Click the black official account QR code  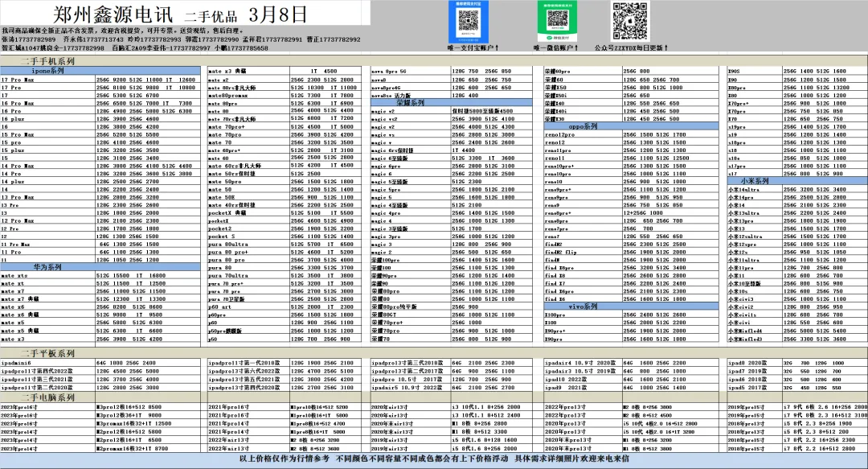(630, 21)
